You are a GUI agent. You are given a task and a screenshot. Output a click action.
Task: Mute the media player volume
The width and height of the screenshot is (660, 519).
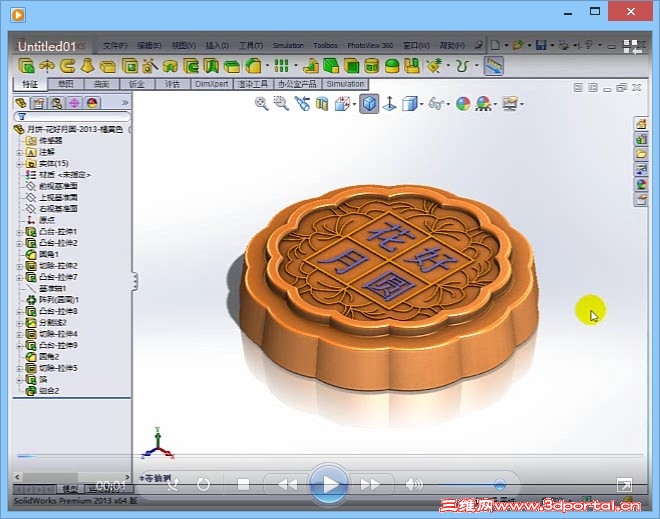pyautogui.click(x=414, y=484)
